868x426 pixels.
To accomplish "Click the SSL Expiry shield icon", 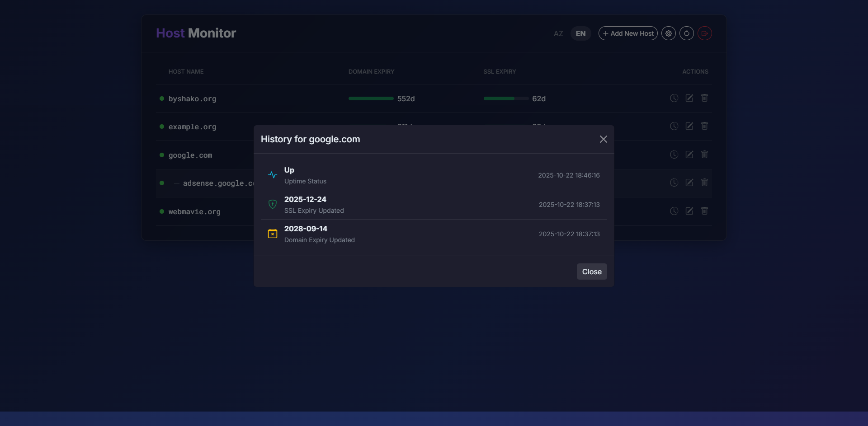I will pyautogui.click(x=273, y=204).
